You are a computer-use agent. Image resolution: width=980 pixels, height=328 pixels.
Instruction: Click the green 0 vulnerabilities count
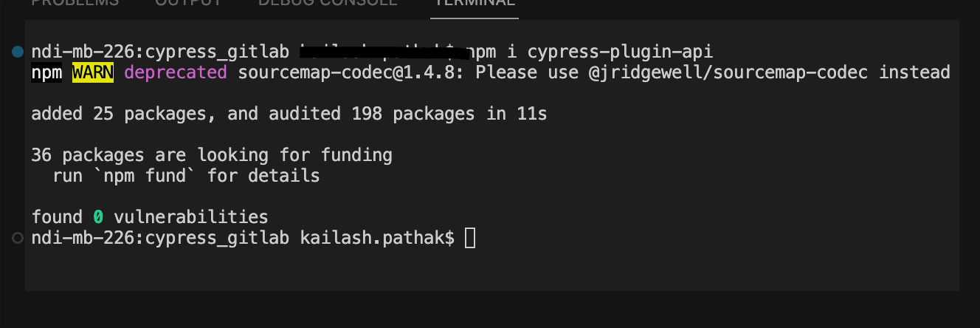[x=98, y=217]
